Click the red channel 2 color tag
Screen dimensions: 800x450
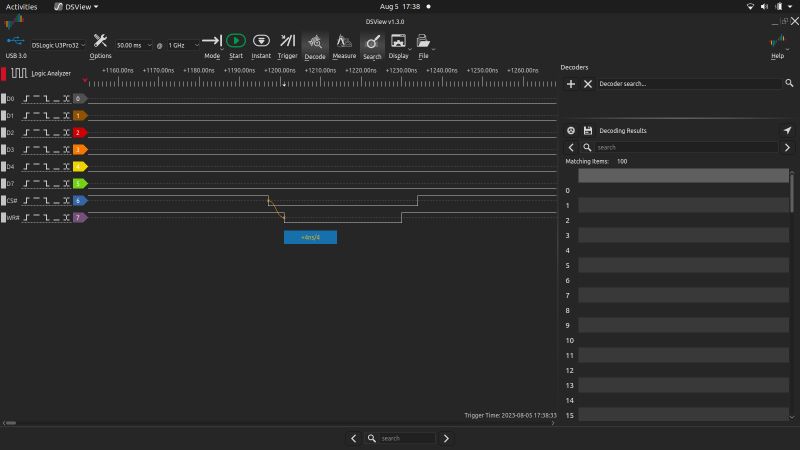80,132
